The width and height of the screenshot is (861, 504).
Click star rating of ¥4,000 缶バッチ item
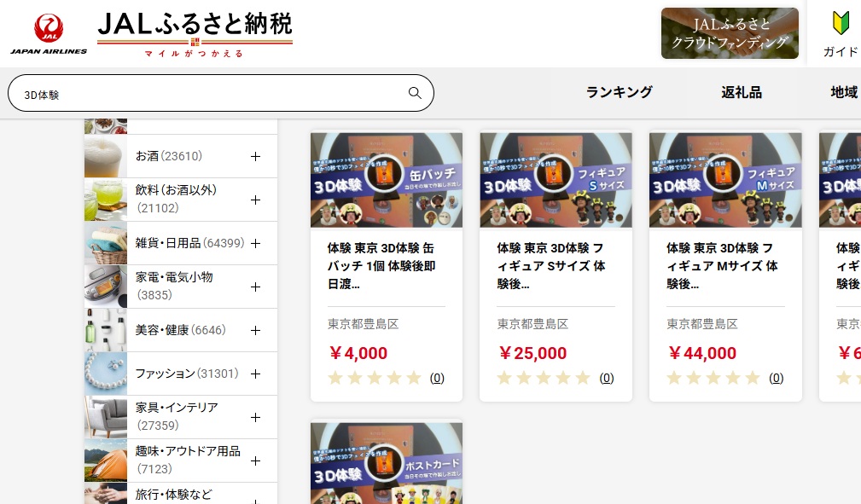tap(375, 378)
